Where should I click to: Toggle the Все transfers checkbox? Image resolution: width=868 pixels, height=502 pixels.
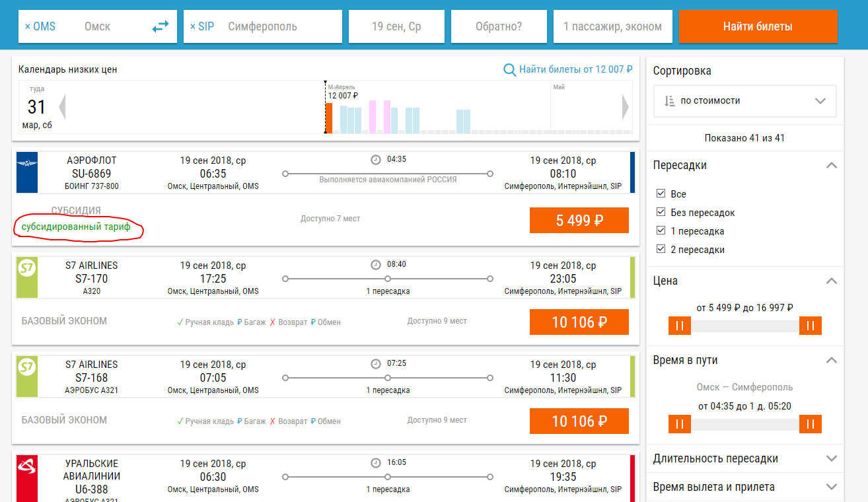coord(661,194)
